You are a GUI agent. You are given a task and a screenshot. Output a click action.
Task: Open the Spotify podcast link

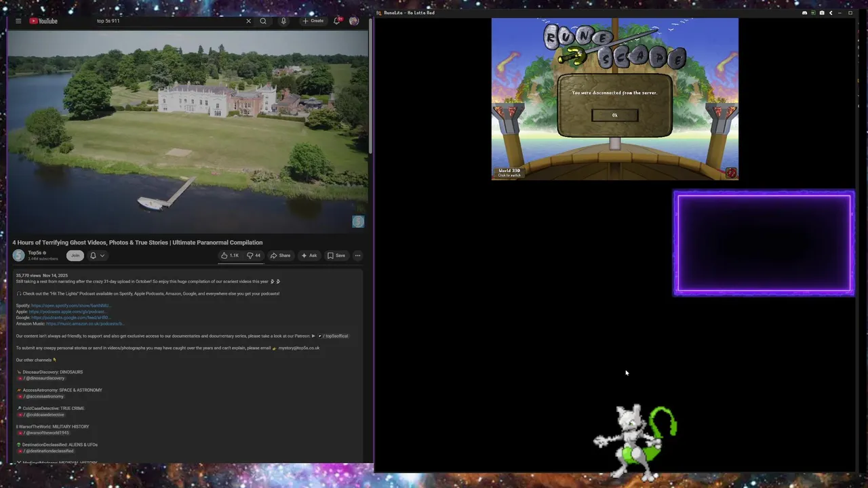coord(71,306)
